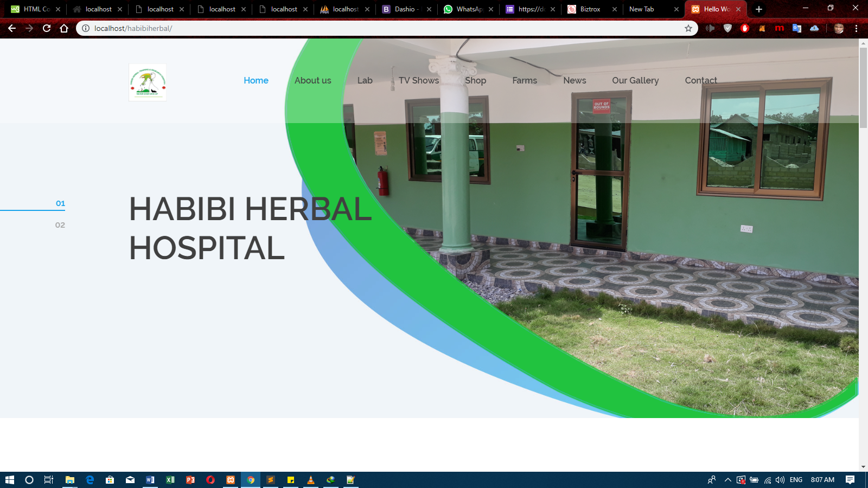Open the Google Translate extension
Viewport: 868px width, 488px height.
[797, 28]
